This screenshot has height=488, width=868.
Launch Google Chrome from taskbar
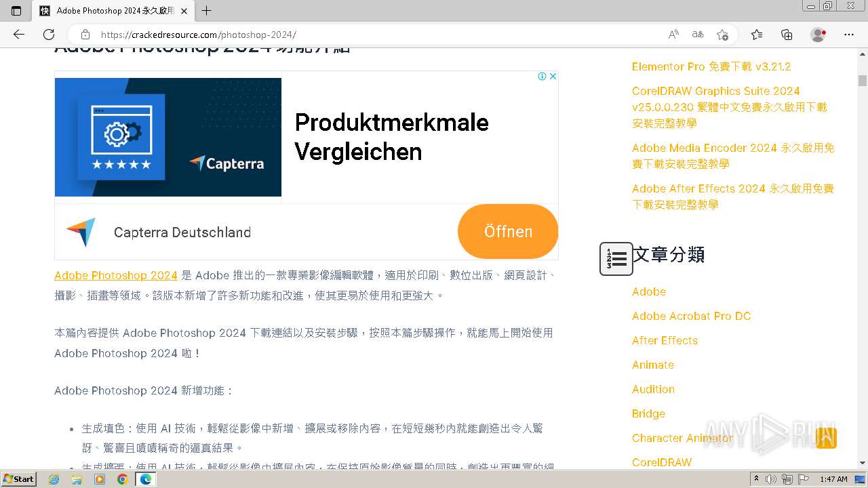122,479
